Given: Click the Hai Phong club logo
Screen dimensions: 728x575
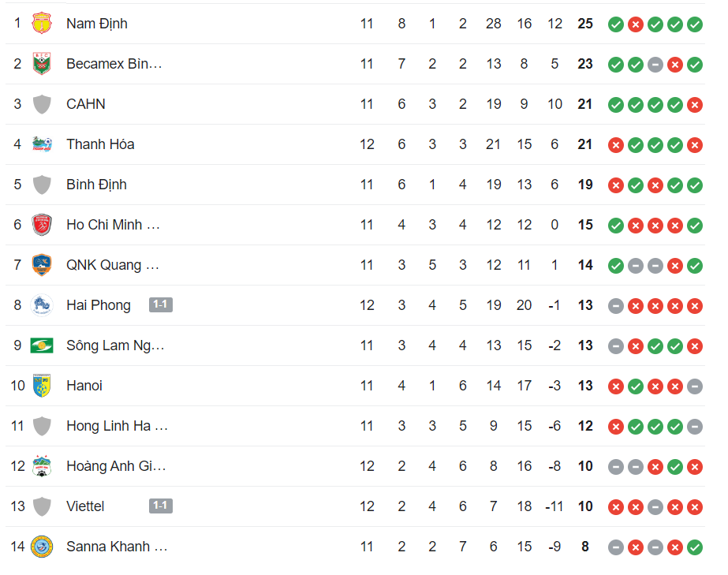Looking at the screenshot, I should click(42, 305).
